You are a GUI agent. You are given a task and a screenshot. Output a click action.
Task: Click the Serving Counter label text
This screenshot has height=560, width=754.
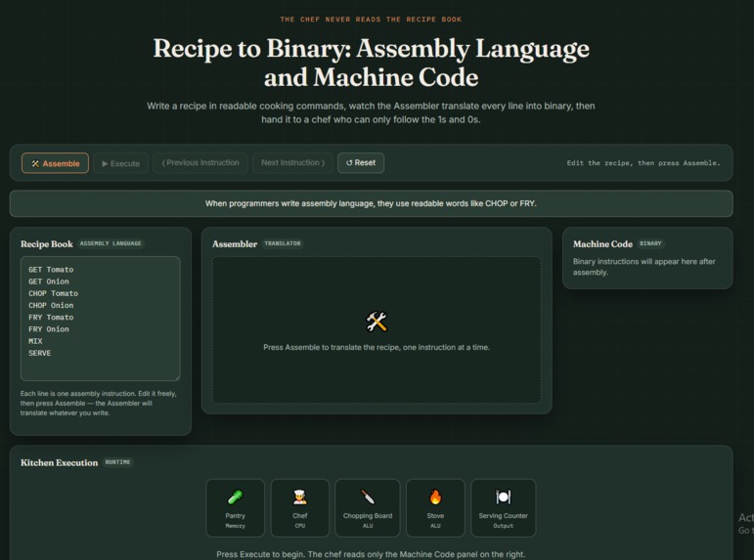click(503, 515)
